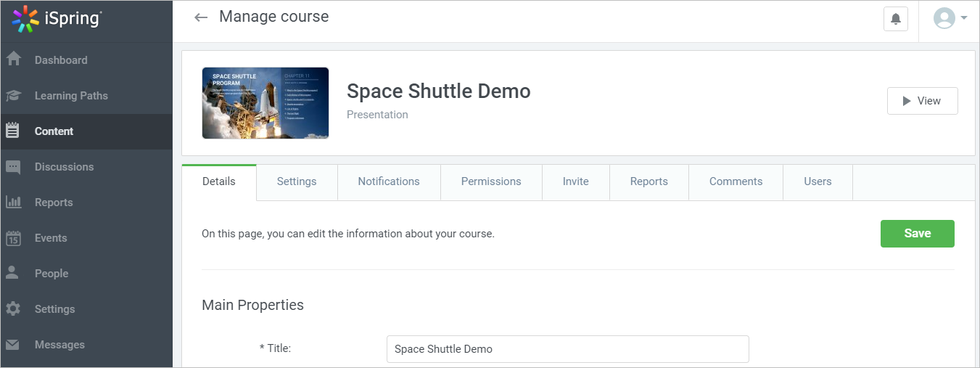Click the Dashboard home icon

click(13, 60)
